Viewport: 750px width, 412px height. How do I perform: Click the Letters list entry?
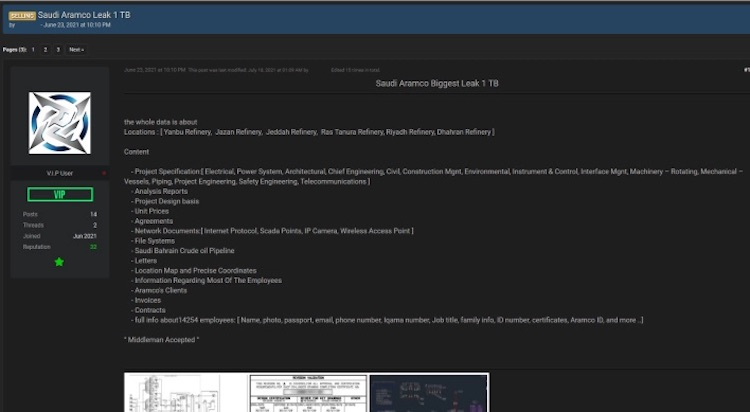144,261
